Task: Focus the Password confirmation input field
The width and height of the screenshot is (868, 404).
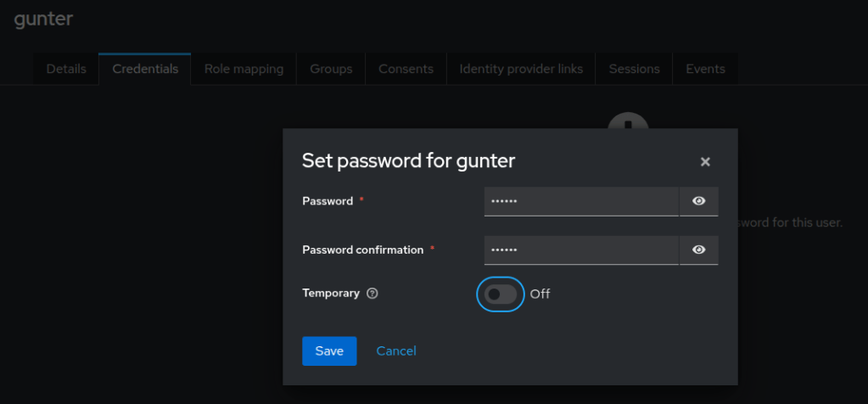Action: (581, 250)
